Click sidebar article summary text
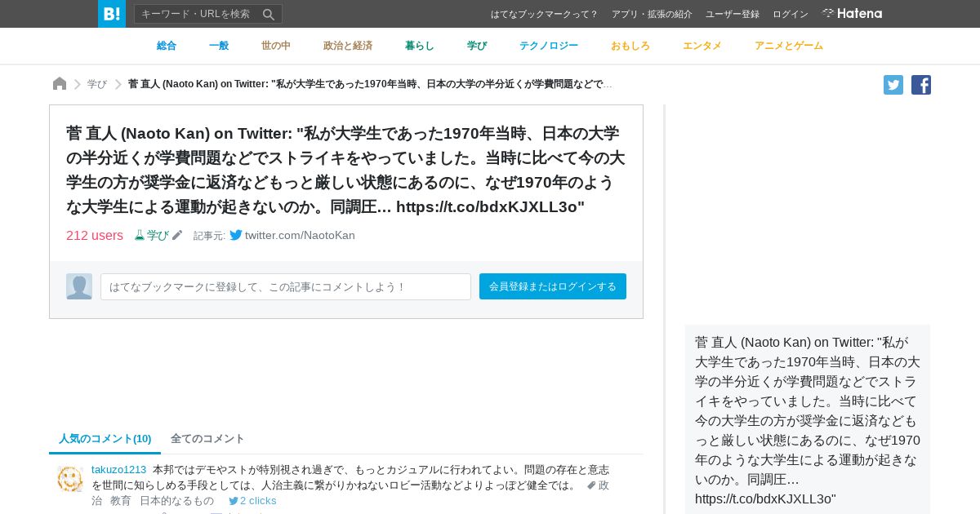Screen dimensions: 980x514 tap(808, 420)
